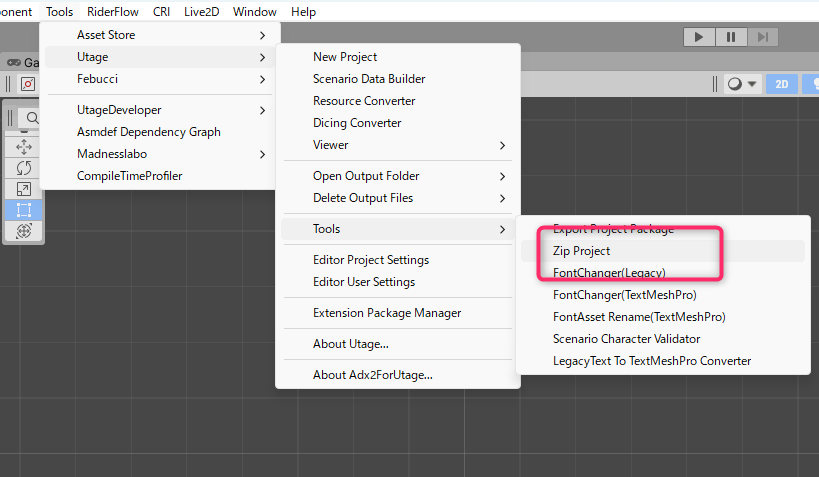This screenshot has height=477, width=819.
Task: Select the Rotate tool icon
Action: [x=25, y=167]
